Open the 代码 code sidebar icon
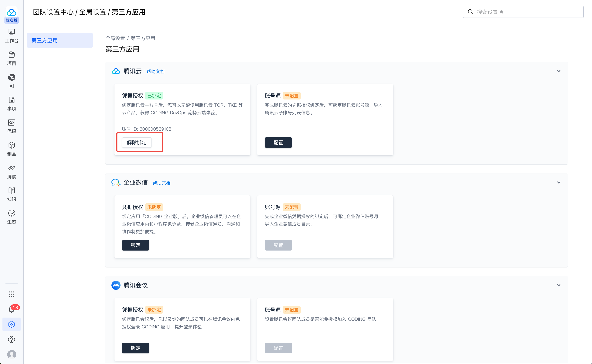Image resolution: width=592 pixels, height=364 pixels. (12, 126)
